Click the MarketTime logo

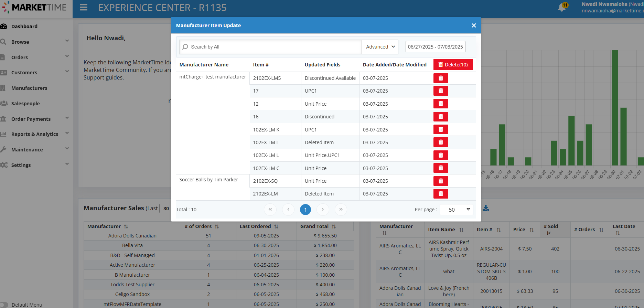34,7
